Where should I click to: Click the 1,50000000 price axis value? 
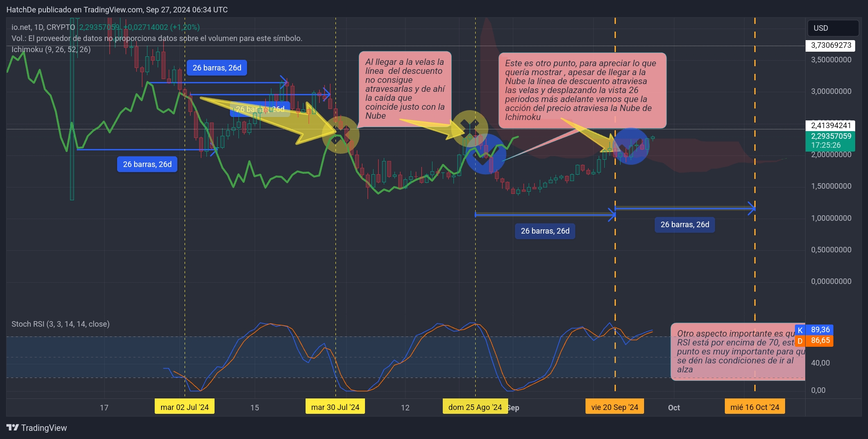[x=831, y=186]
